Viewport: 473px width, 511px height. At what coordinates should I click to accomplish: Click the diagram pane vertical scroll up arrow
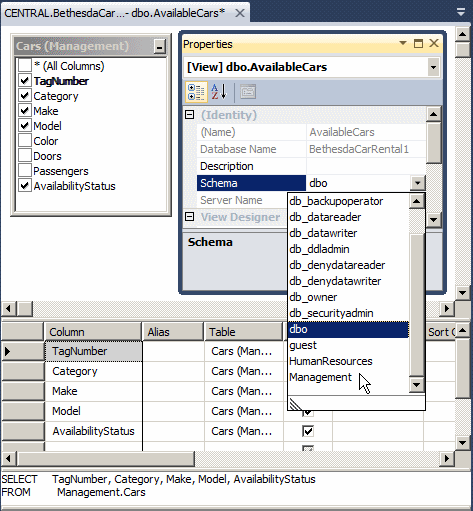coord(463,34)
